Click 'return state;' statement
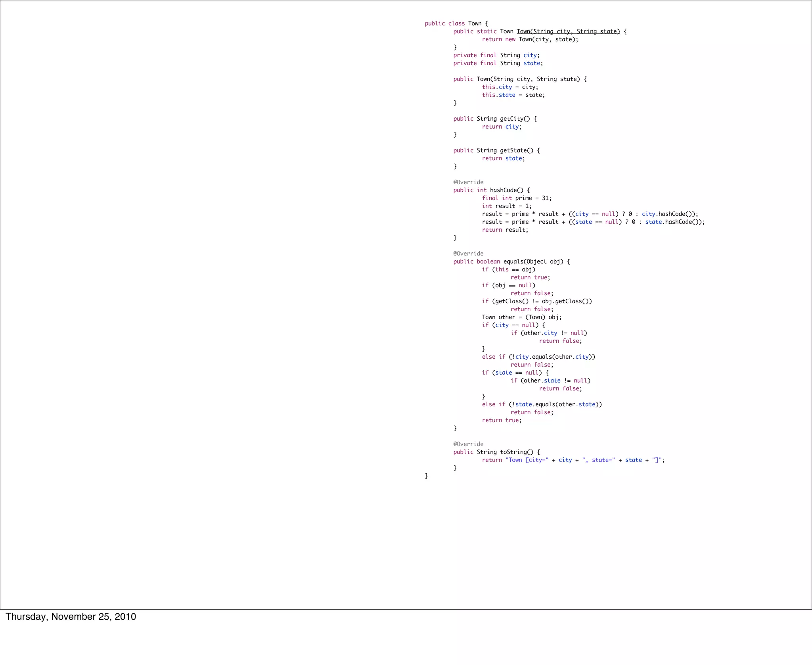The height and width of the screenshot is (665, 812). [x=504, y=159]
